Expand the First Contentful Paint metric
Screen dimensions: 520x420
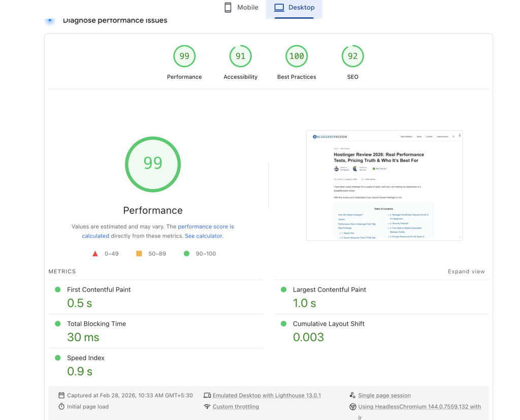coord(99,289)
